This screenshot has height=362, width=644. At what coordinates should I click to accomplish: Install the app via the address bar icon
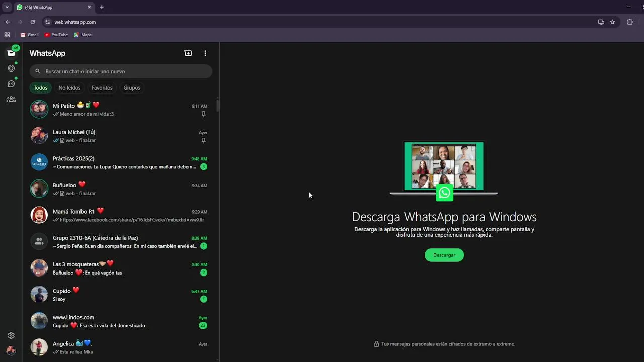click(601, 22)
